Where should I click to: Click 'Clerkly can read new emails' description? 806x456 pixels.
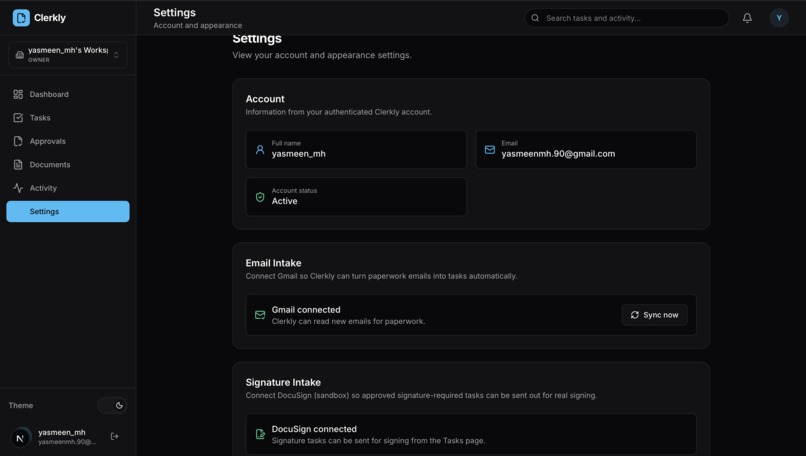click(348, 321)
